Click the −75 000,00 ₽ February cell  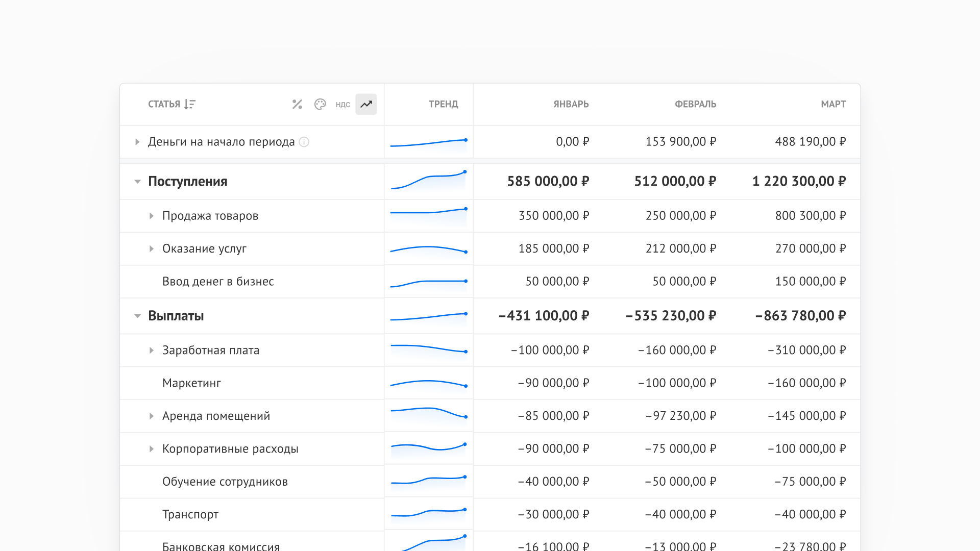coord(680,448)
